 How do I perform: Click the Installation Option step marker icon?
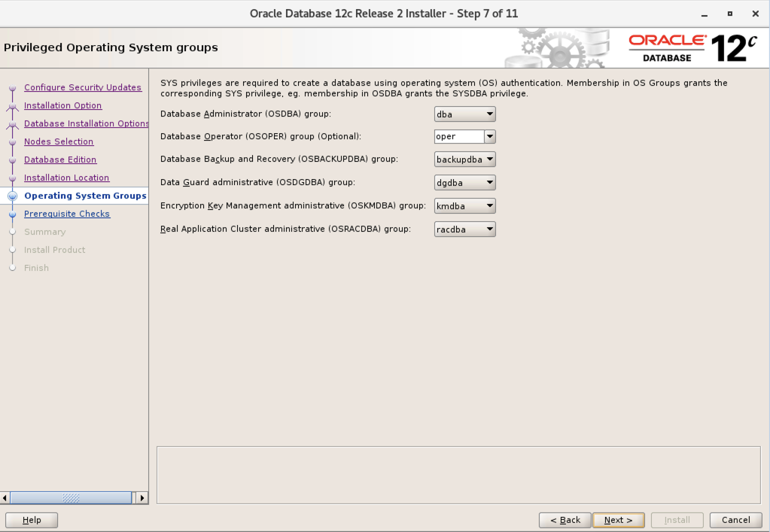click(x=13, y=106)
